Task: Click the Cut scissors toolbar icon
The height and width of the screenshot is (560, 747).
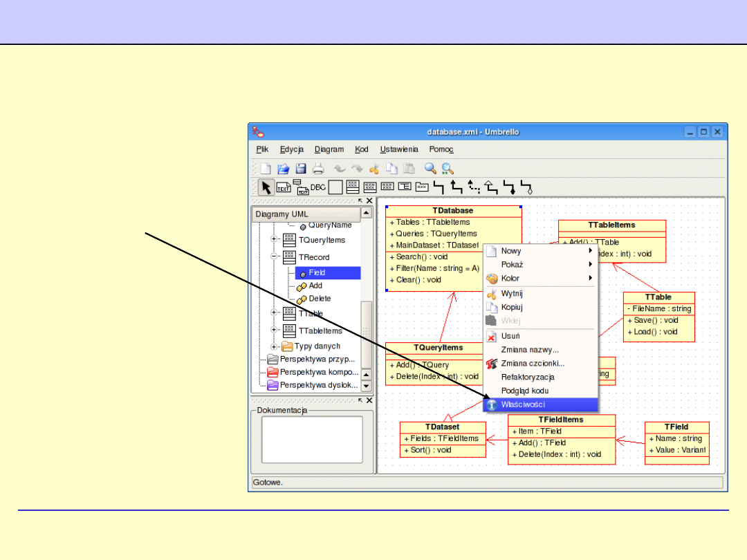Action: [x=374, y=168]
